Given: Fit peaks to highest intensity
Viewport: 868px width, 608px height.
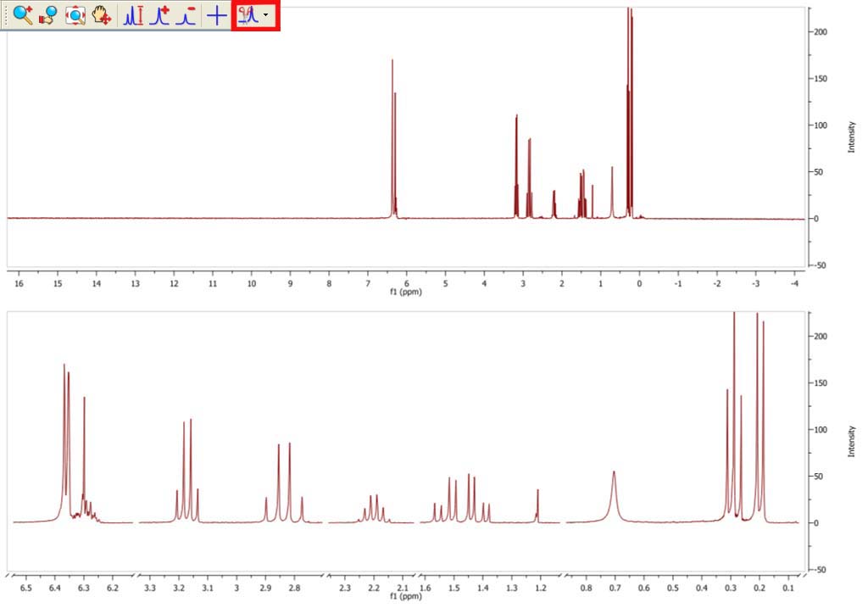Looking at the screenshot, I should click(133, 14).
